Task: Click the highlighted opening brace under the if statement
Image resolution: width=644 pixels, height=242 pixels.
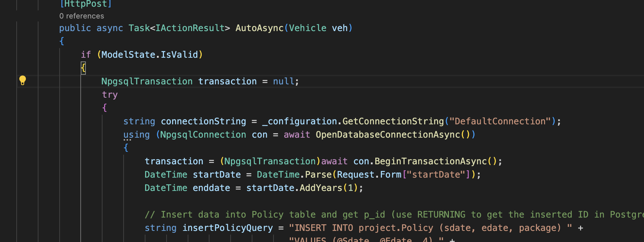Action: click(x=83, y=68)
